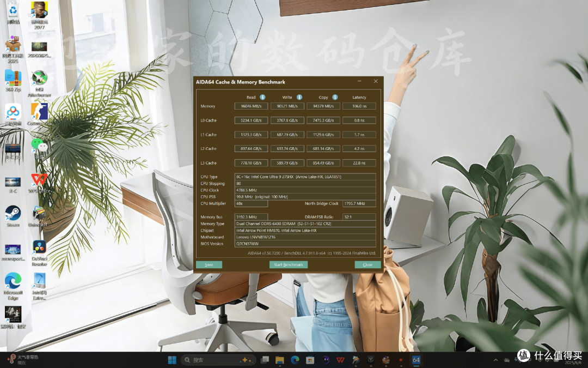Select the MSI Afterburner desktop shortcut
This screenshot has width=588, height=368.
point(39,83)
